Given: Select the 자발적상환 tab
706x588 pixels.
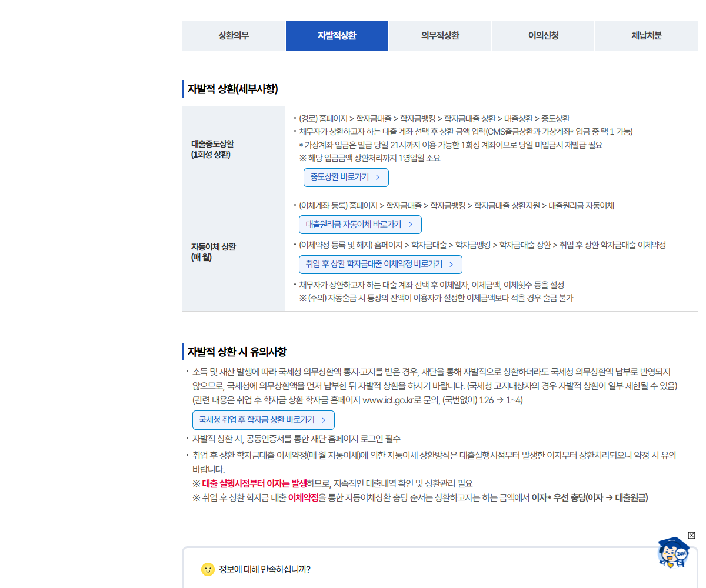Looking at the screenshot, I should tap(337, 36).
